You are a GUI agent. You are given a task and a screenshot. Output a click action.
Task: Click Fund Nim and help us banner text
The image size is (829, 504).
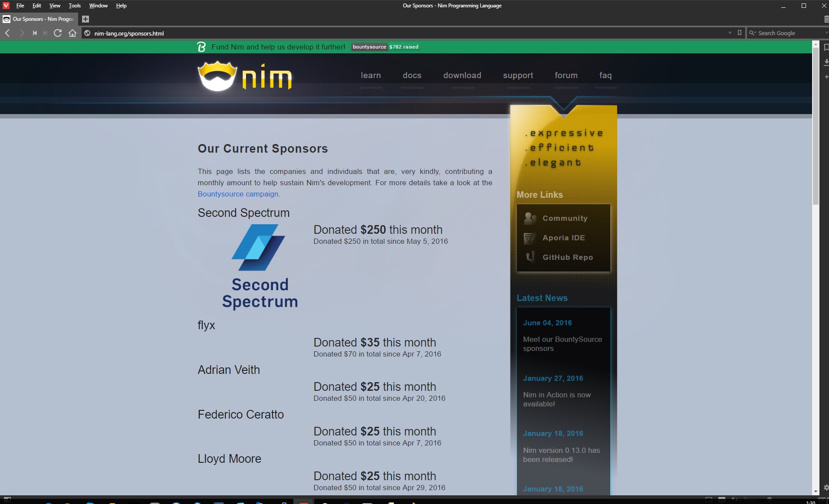click(278, 47)
